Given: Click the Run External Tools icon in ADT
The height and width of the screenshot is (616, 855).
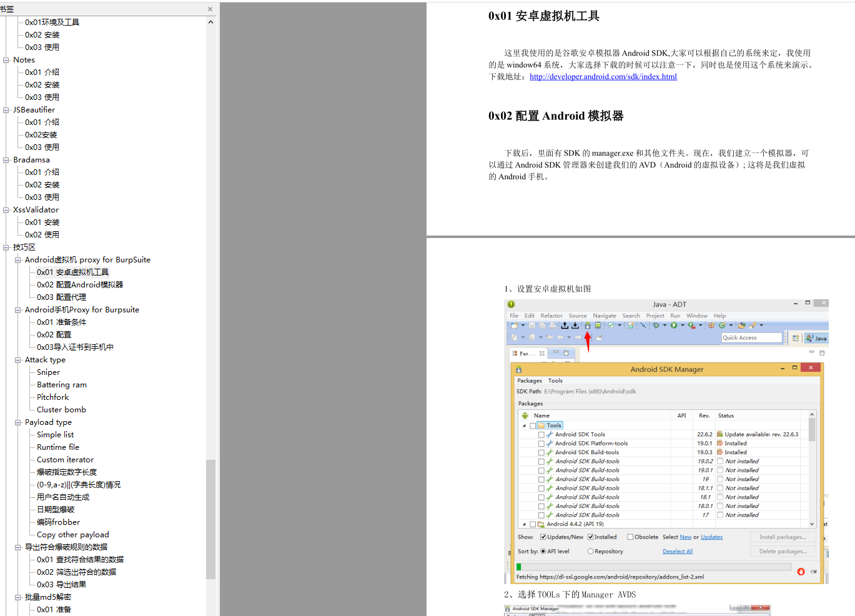Looking at the screenshot, I should point(692,325).
